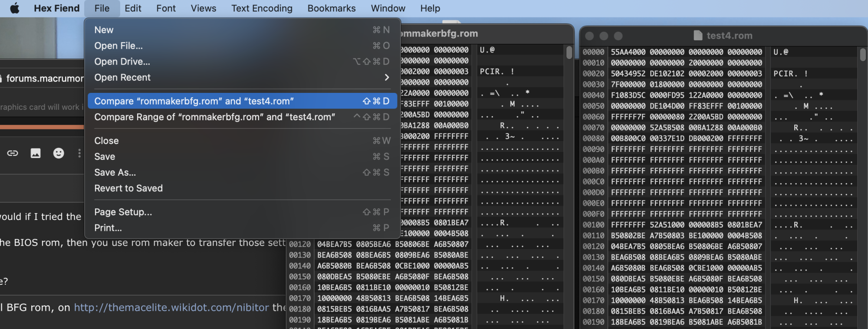Open the Font menu

pyautogui.click(x=166, y=8)
